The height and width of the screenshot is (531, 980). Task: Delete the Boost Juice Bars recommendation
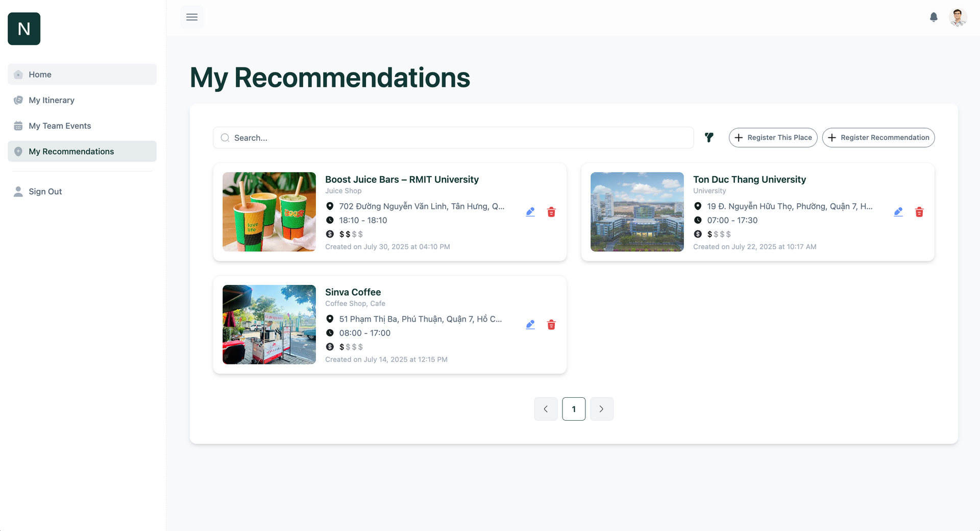point(551,212)
